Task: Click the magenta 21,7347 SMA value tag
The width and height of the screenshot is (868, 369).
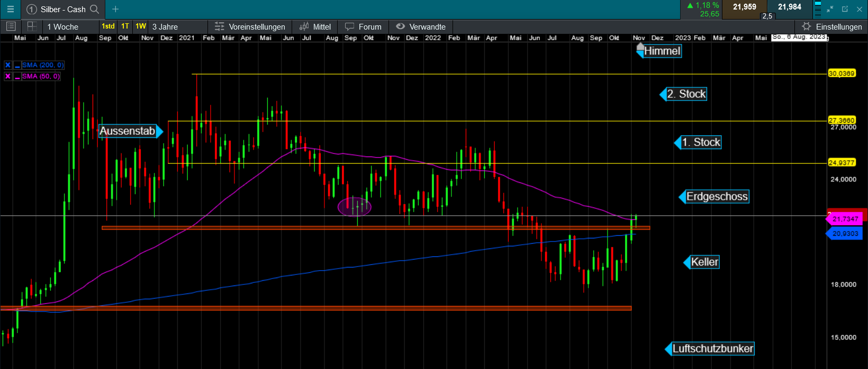Action: [844, 218]
